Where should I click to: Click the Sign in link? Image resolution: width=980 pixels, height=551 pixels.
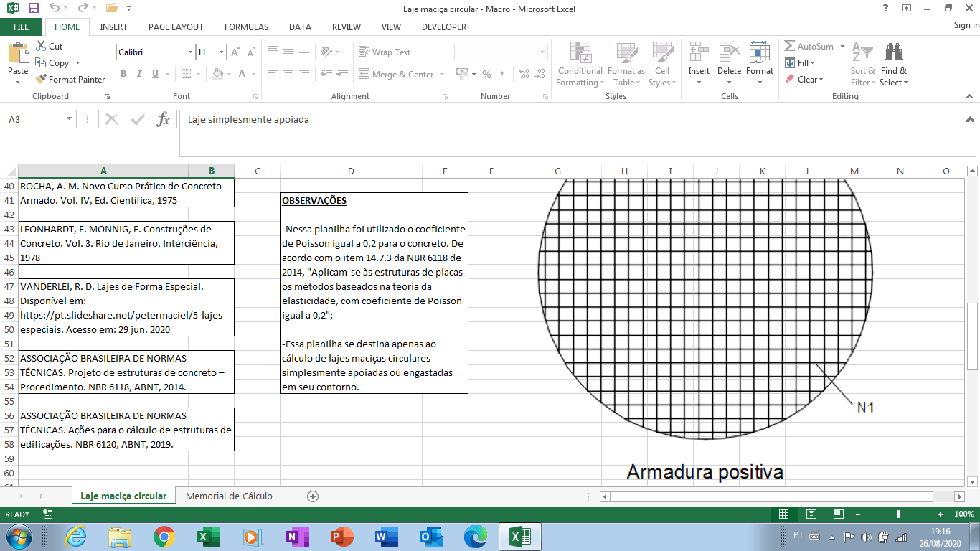pos(966,25)
